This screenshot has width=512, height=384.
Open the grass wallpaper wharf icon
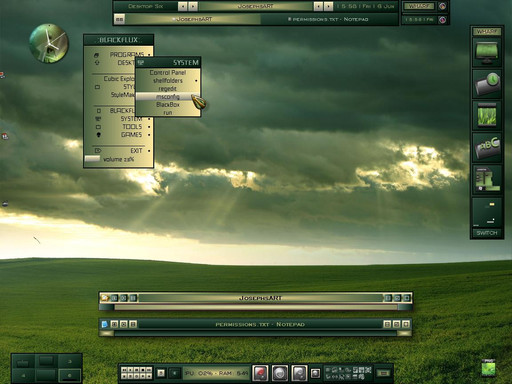[487, 115]
